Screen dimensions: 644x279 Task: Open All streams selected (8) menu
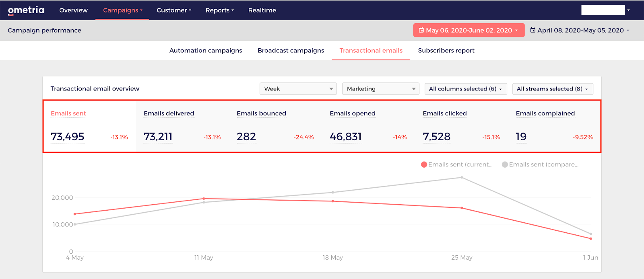[553, 89]
